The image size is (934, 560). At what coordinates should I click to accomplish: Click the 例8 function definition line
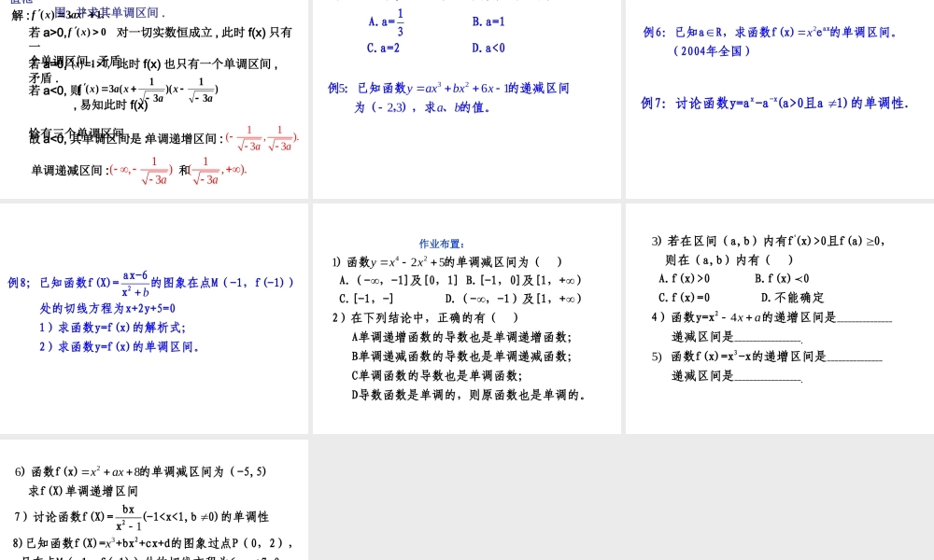pos(150,283)
